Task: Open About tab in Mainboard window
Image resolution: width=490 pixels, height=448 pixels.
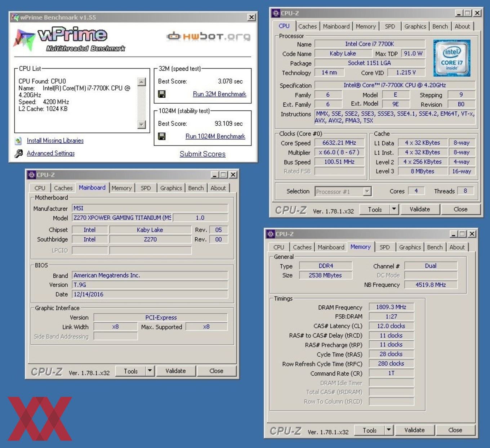Action: [x=218, y=188]
